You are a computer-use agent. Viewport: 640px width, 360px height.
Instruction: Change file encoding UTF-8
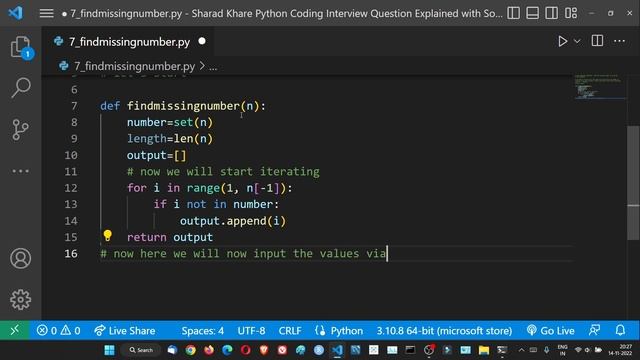[251, 331]
